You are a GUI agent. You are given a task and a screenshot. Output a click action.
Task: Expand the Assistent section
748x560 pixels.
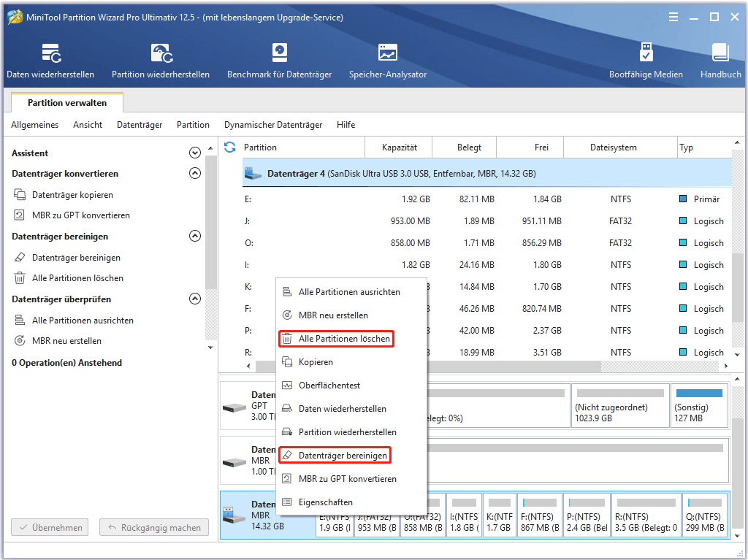pos(194,153)
